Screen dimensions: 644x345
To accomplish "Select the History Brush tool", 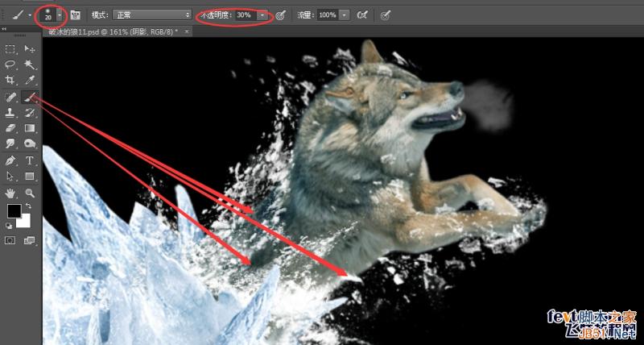I will point(30,113).
